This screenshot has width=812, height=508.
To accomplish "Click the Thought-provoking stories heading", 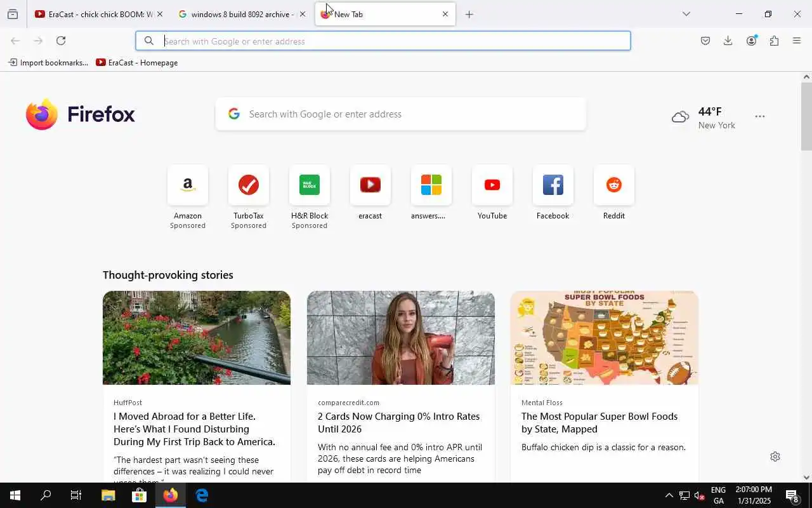I will tap(168, 275).
